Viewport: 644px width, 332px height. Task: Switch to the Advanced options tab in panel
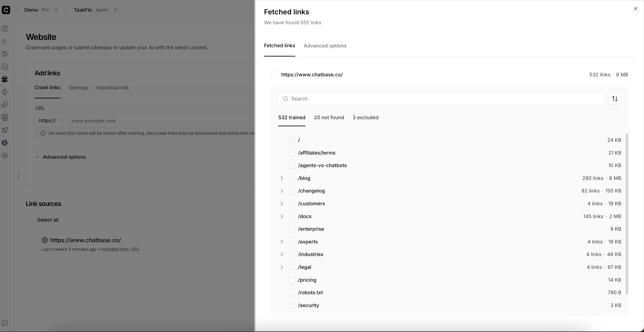click(325, 46)
